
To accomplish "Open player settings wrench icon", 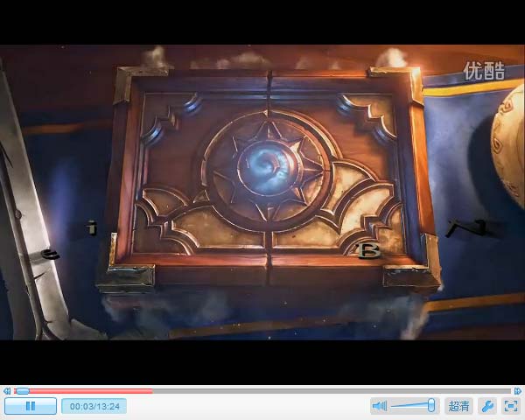I will 487,406.
